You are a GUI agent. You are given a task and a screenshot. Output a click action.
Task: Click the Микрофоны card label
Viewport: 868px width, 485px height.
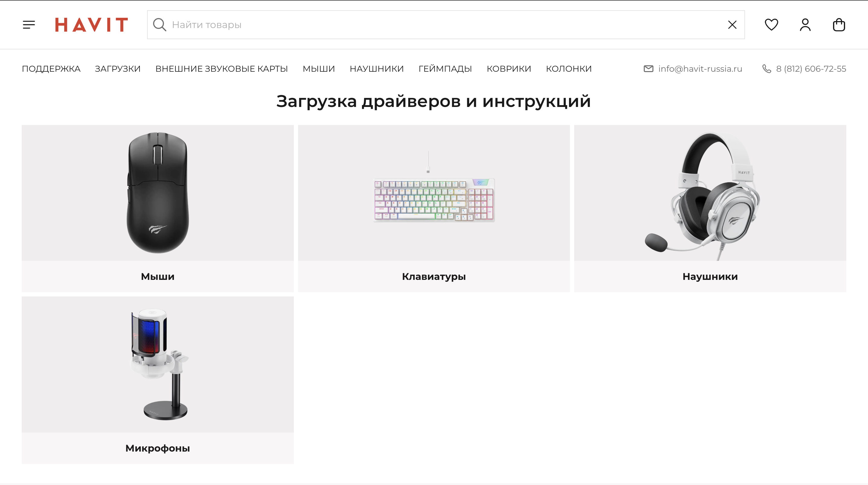tap(158, 448)
